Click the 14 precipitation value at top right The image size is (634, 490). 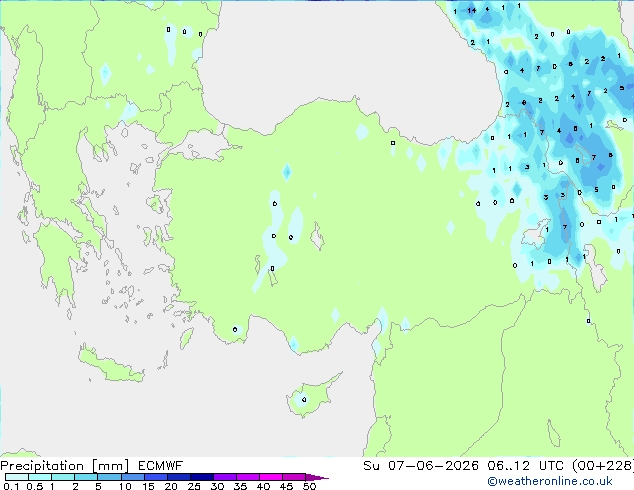[471, 11]
